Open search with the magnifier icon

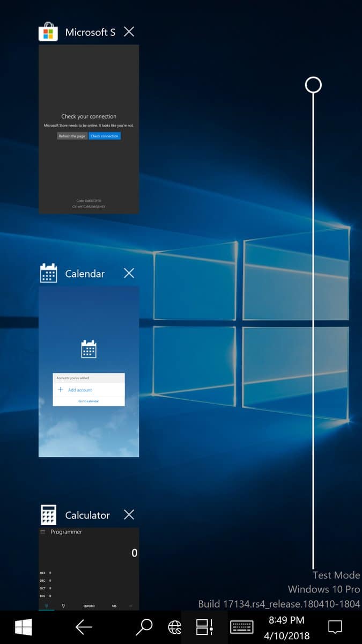tap(144, 627)
